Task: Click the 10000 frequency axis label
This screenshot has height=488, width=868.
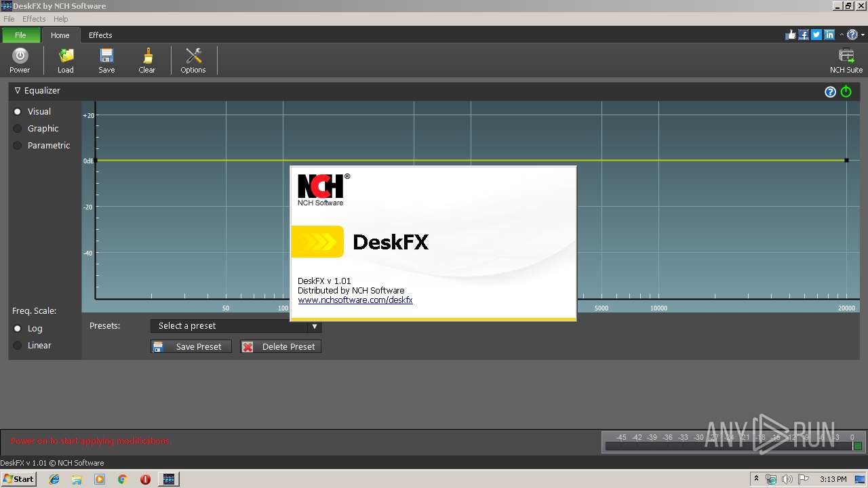Action: [658, 308]
